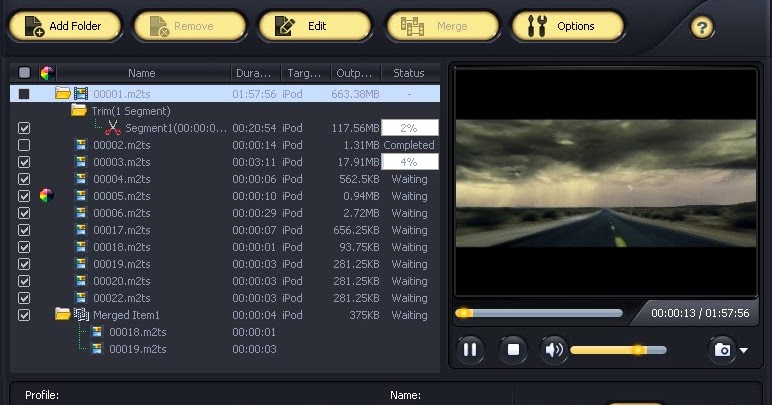Collapse the Merged Item1 folder
The height and width of the screenshot is (405, 772).
tap(63, 314)
